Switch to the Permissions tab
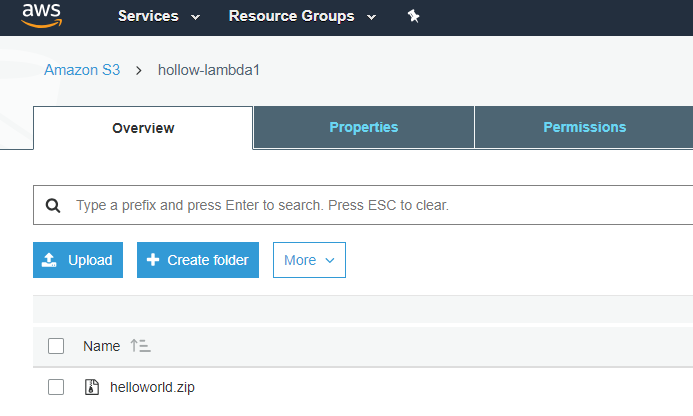Viewport: 693px width, 416px height. click(584, 127)
